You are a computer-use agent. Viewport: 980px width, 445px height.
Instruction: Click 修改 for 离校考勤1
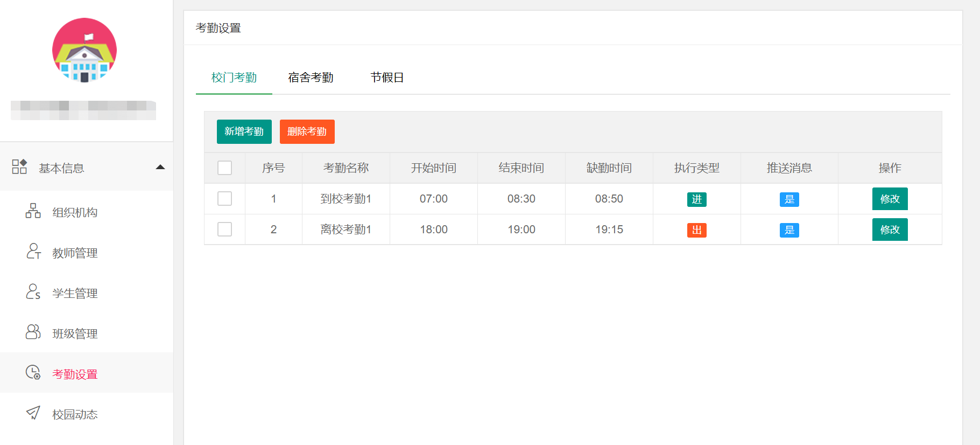pyautogui.click(x=890, y=230)
